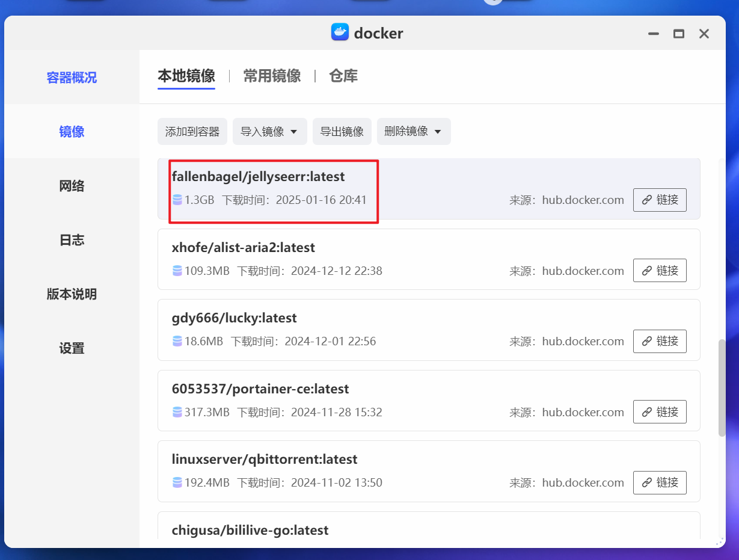Viewport: 739px width, 560px height.
Task: Open the 链接 link for fallenbagel/jellyseerr
Action: point(660,200)
